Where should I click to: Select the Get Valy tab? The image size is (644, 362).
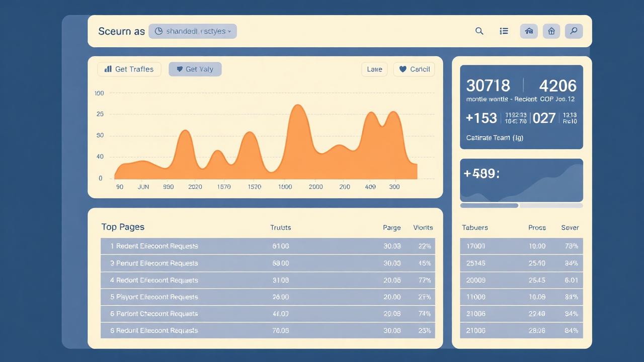[x=195, y=69]
